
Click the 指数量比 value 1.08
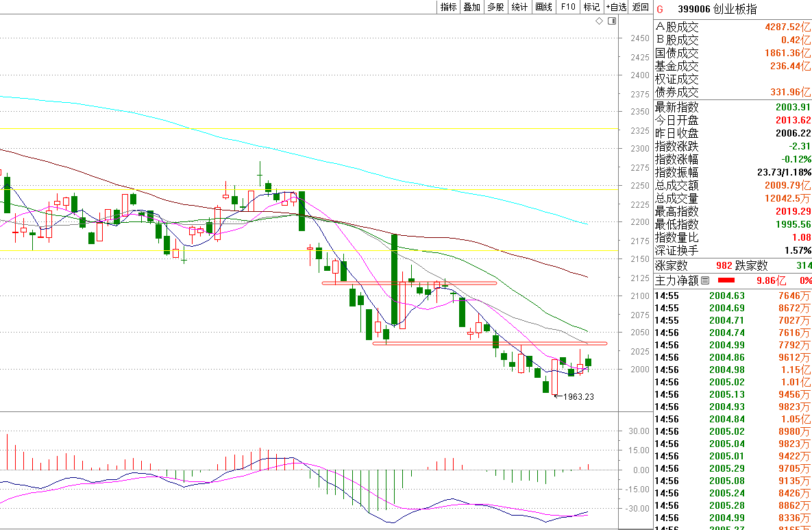point(802,237)
